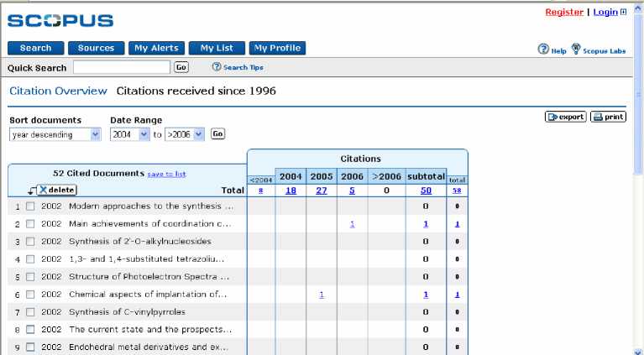Open the >2006 end year dropdown
Screen dimensions: 644x355
coord(198,134)
